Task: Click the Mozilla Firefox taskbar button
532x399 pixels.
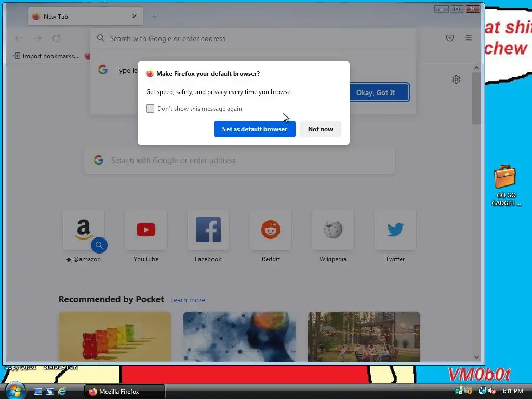Action: pyautogui.click(x=125, y=392)
